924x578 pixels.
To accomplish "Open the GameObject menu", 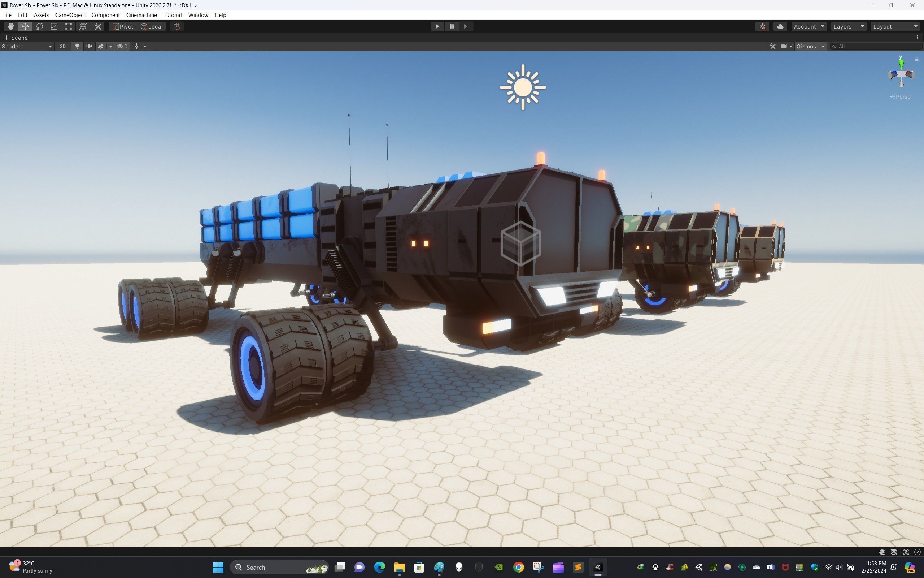I will tap(70, 15).
